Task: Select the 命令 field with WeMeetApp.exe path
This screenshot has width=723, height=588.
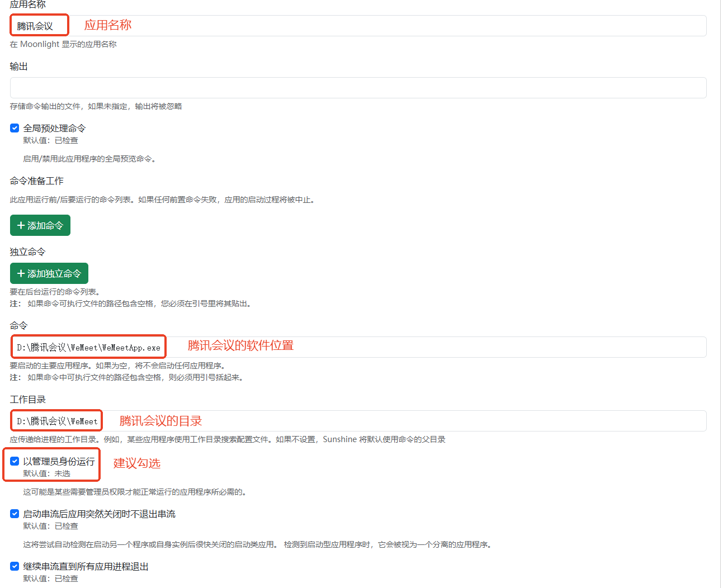Action: 358,347
